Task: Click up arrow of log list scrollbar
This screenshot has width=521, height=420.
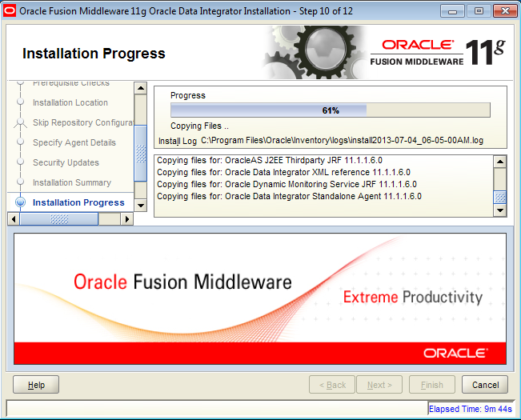Action: [499, 162]
